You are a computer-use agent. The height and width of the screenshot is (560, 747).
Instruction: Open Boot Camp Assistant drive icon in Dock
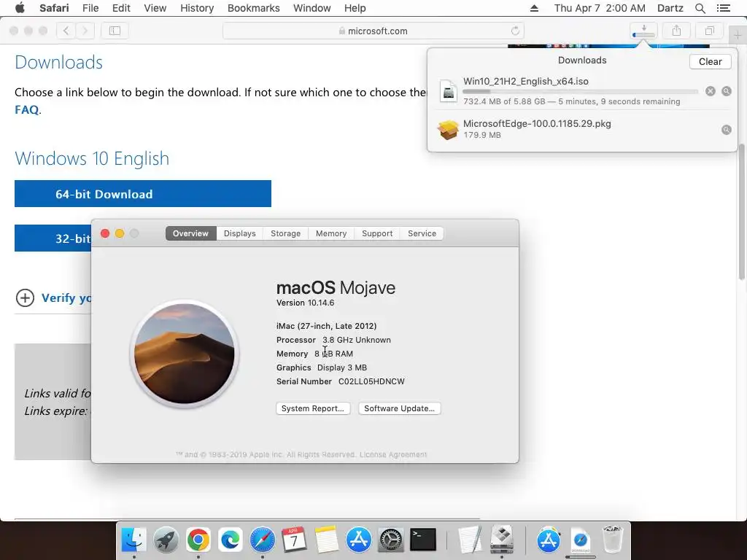502,540
